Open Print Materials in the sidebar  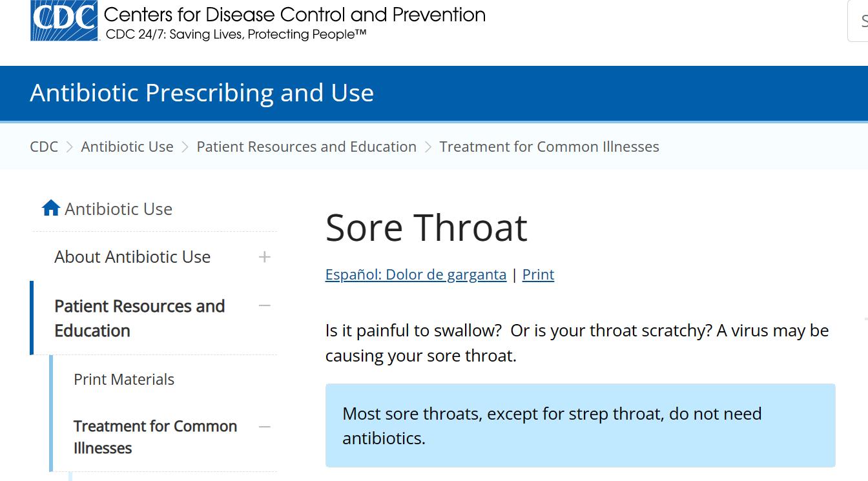[124, 379]
